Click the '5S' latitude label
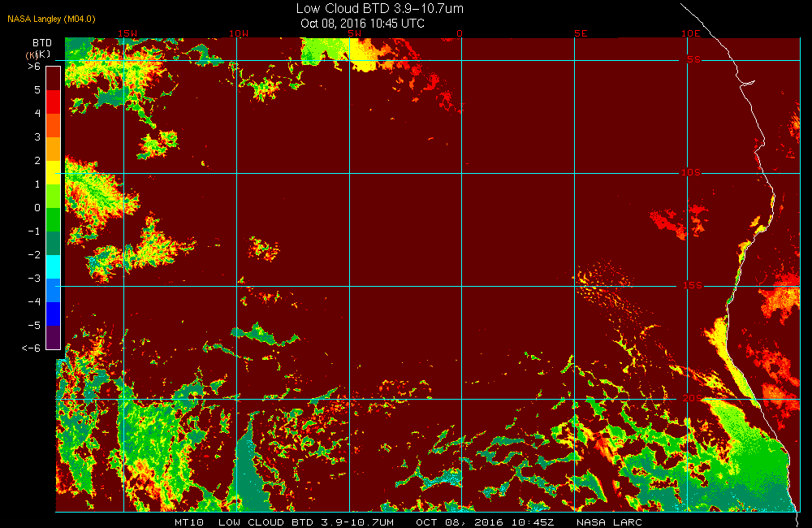The image size is (812, 528). (694, 59)
